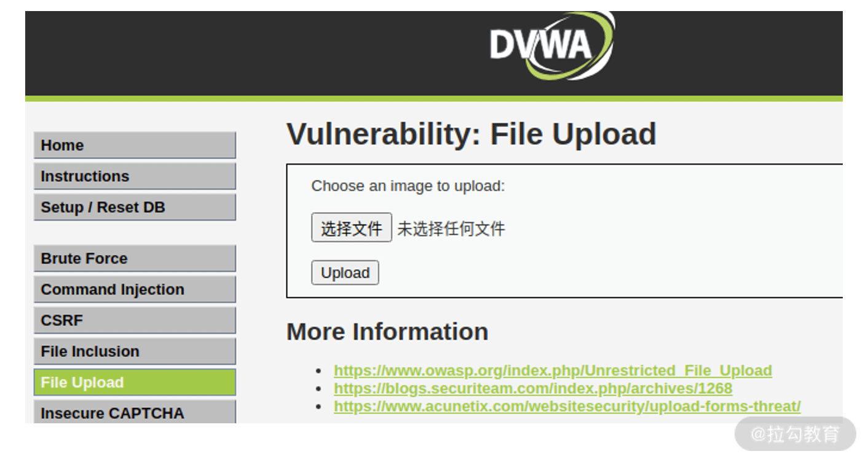Open the File Inclusion page
This screenshot has height=462, width=868.
[x=135, y=351]
